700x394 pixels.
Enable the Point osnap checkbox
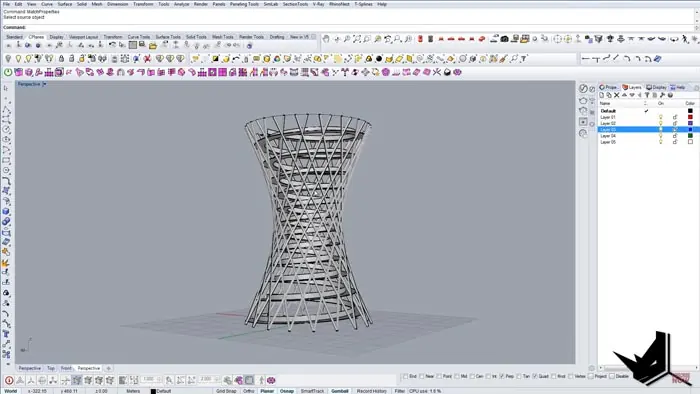point(439,376)
